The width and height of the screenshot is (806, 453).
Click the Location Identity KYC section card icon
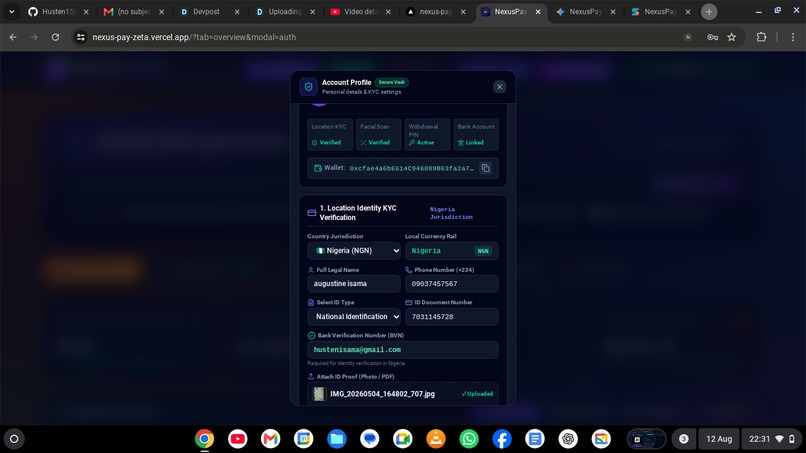click(x=312, y=213)
